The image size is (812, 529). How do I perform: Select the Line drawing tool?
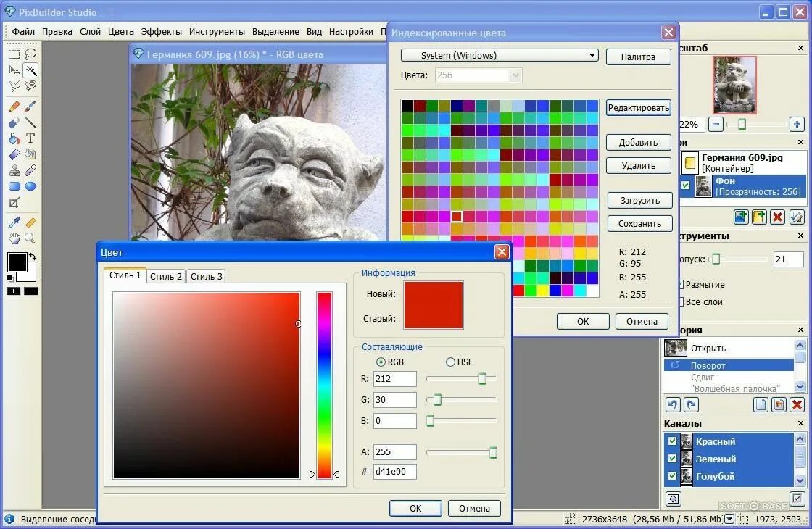30,122
